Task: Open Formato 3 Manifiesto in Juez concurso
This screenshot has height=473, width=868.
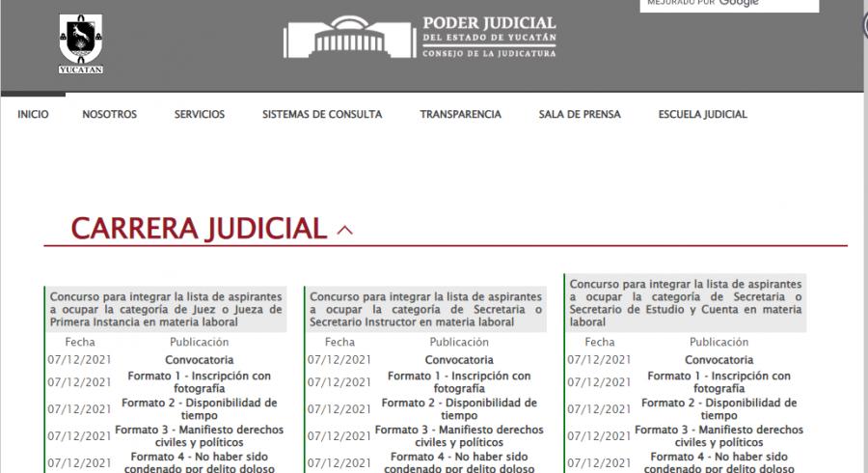Action: (200, 436)
